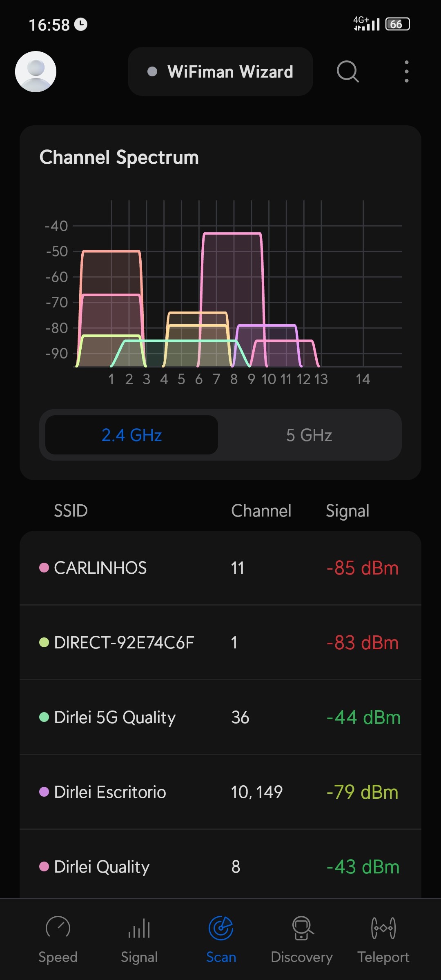Sort networks by Signal header
Viewport: 441px width, 980px height.
coord(347,511)
